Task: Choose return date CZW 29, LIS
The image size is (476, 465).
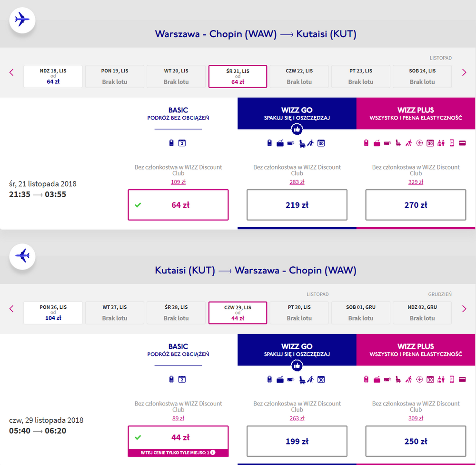Action: click(238, 313)
